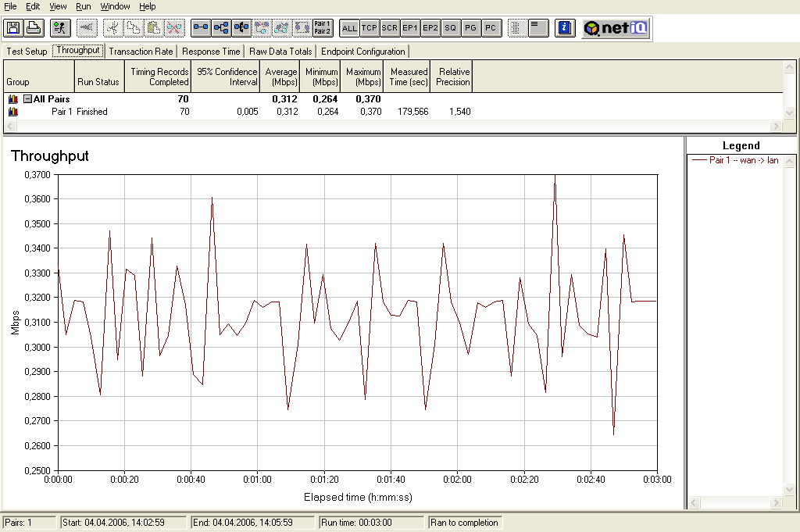The image size is (800, 532).
Task: Click results table scroll right arrow
Action: click(x=776, y=126)
